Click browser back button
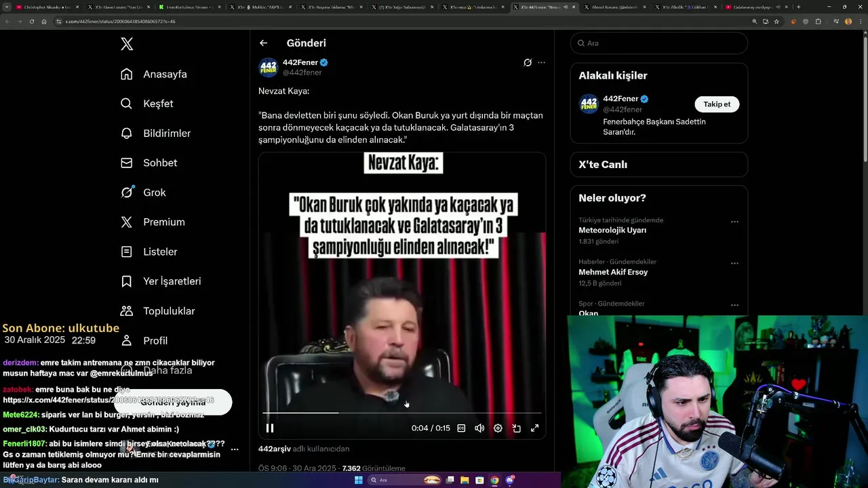This screenshot has width=868, height=488. tap(7, 21)
